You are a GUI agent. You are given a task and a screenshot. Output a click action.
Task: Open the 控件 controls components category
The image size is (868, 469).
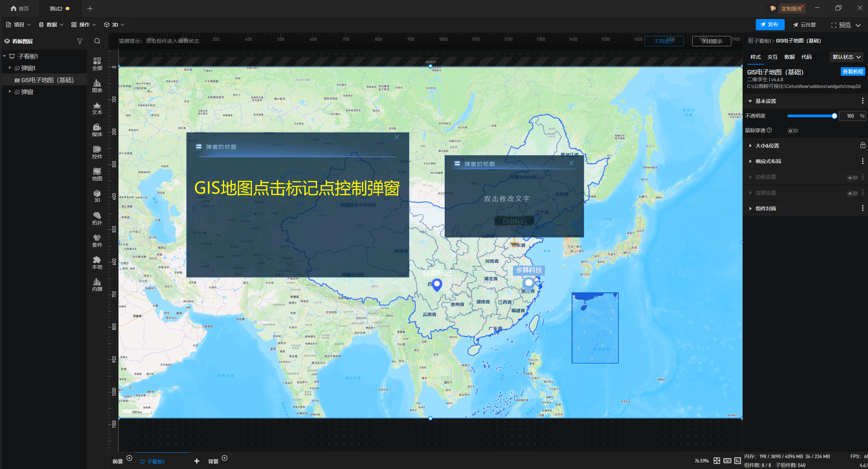tap(97, 152)
